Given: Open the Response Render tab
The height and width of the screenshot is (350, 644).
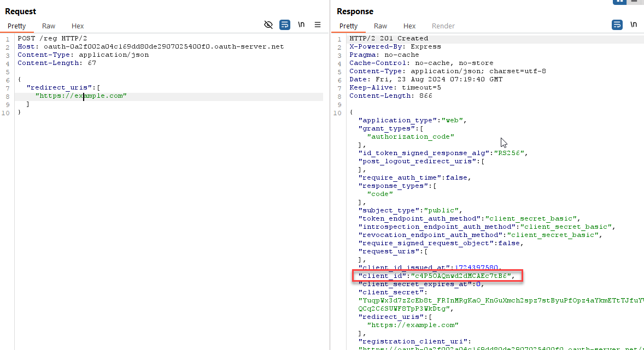Looking at the screenshot, I should pyautogui.click(x=443, y=26).
